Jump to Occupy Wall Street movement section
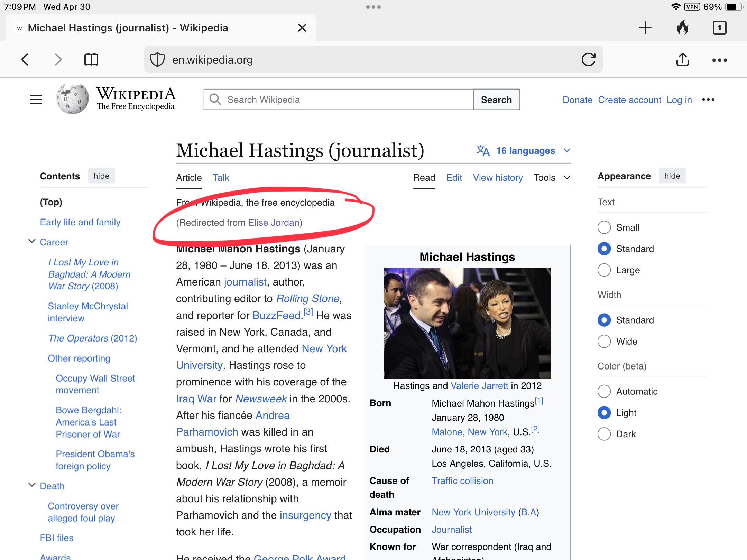Viewport: 747px width, 560px height. point(95,384)
